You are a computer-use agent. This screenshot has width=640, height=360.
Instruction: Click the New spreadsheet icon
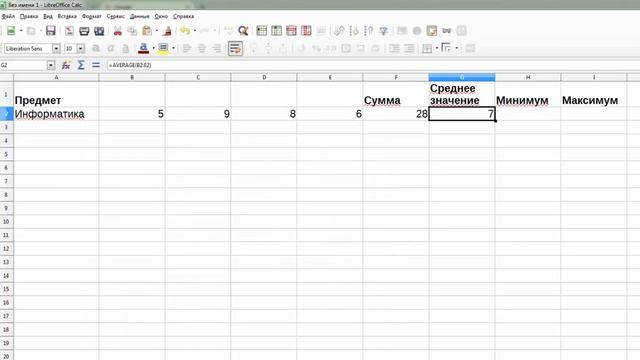point(11,31)
